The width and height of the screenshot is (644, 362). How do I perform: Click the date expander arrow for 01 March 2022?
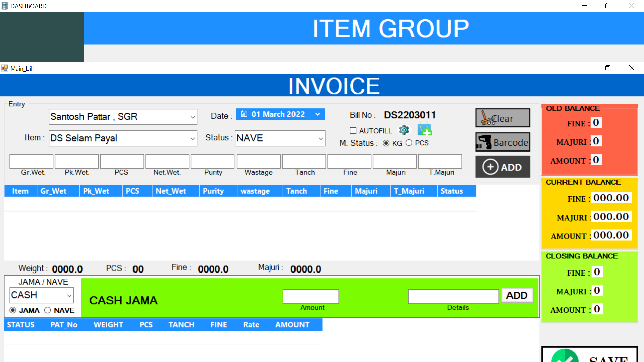click(x=318, y=114)
